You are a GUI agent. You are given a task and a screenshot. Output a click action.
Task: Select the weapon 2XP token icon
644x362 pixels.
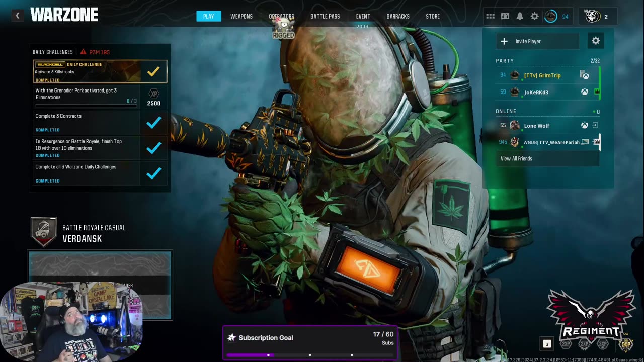click(x=584, y=344)
